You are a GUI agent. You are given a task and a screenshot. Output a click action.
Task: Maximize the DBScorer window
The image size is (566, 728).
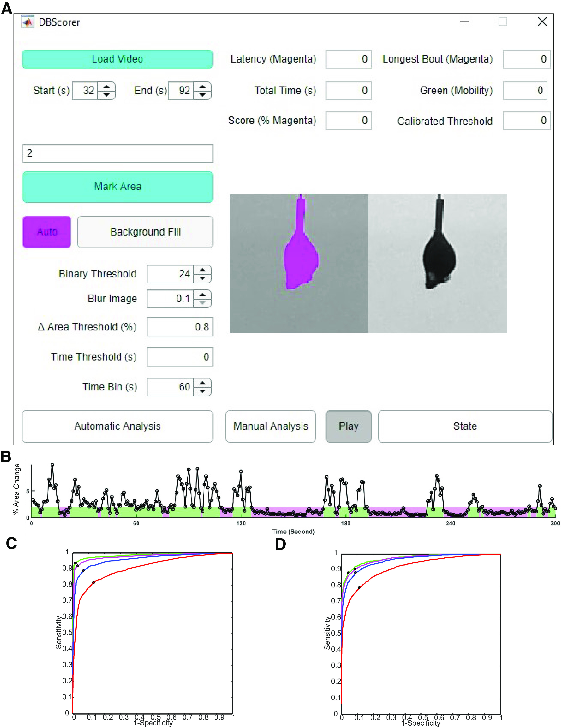503,22
